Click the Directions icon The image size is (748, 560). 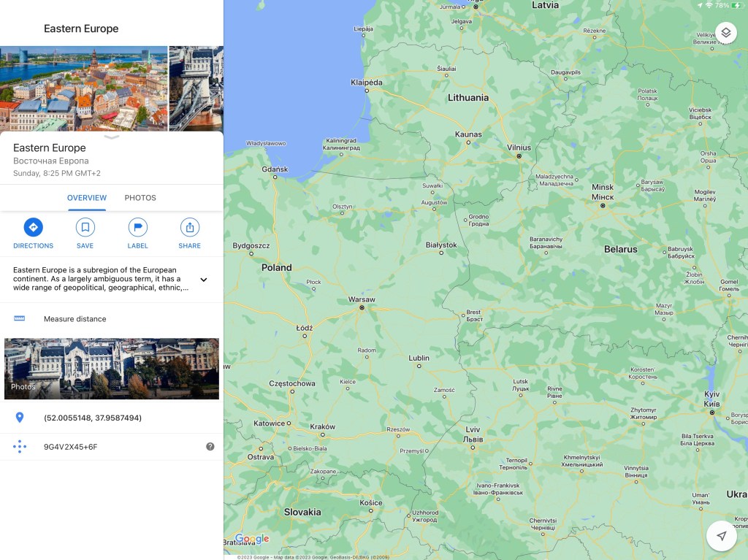(33, 227)
